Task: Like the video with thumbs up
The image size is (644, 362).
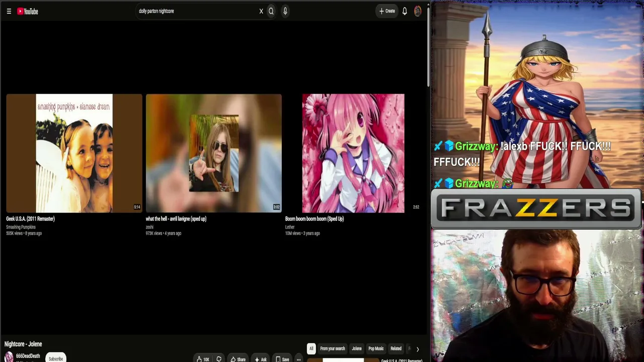Action: 203,359
